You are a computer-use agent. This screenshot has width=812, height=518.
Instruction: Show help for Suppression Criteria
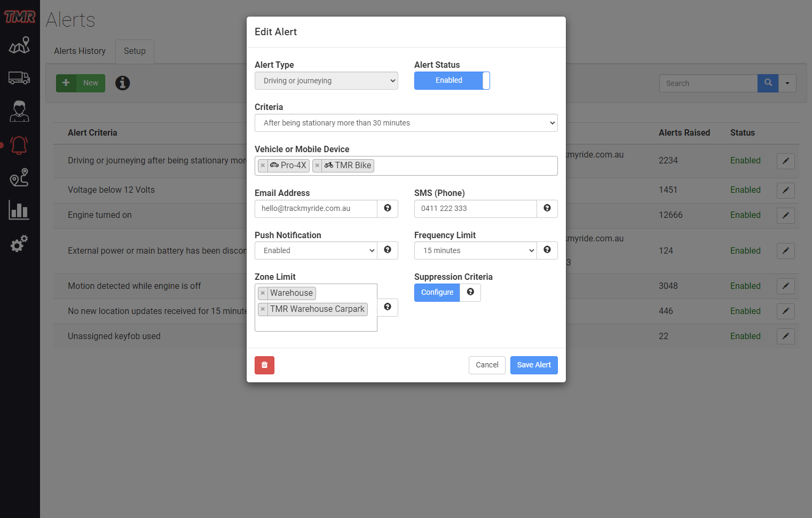click(x=470, y=292)
